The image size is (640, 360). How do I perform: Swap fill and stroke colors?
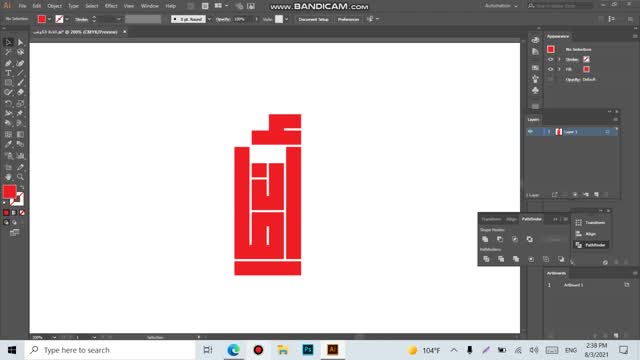point(22,187)
